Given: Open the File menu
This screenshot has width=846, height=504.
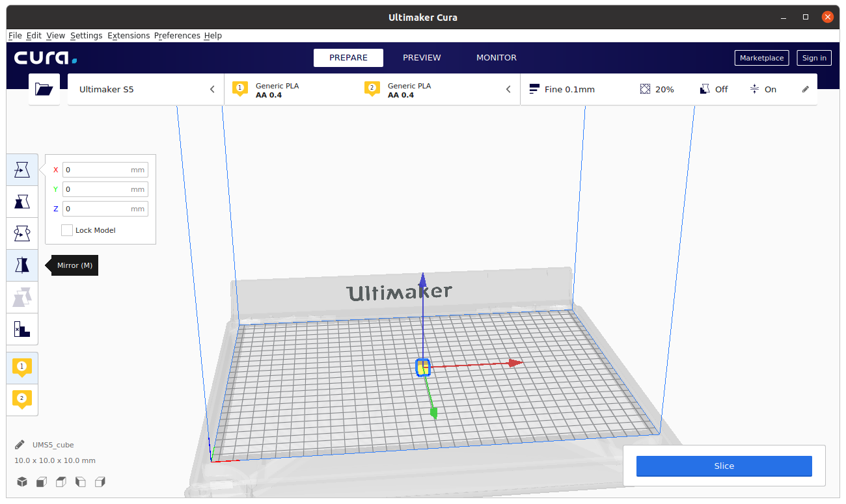Looking at the screenshot, I should point(15,36).
